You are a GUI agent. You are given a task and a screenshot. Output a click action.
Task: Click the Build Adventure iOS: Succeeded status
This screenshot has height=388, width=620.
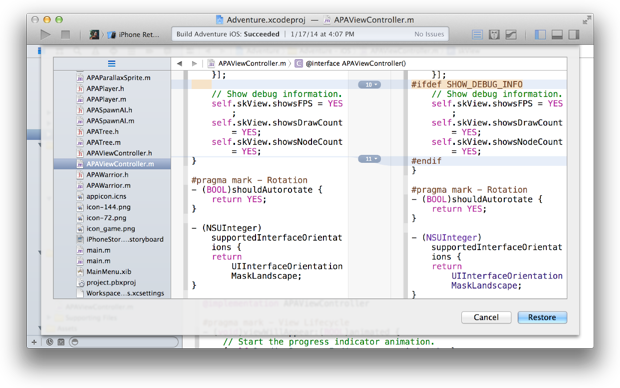click(x=228, y=34)
